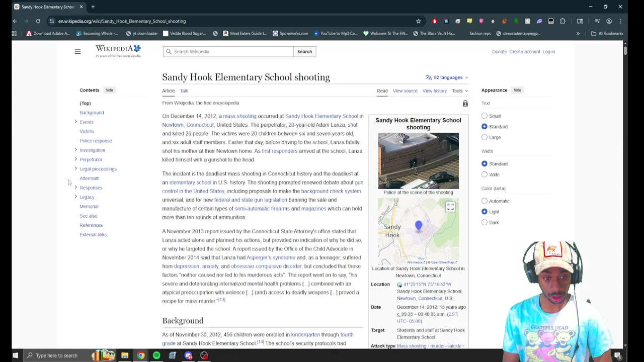Viewport: 644px width, 362px height.
Task: Expand the Legal proceedings section in contents
Action: click(75, 168)
